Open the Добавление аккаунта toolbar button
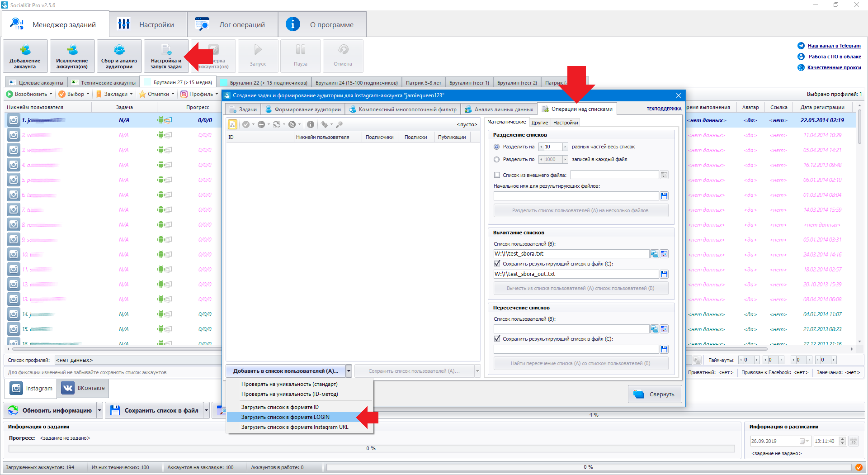This screenshot has height=475, width=868. [25, 56]
